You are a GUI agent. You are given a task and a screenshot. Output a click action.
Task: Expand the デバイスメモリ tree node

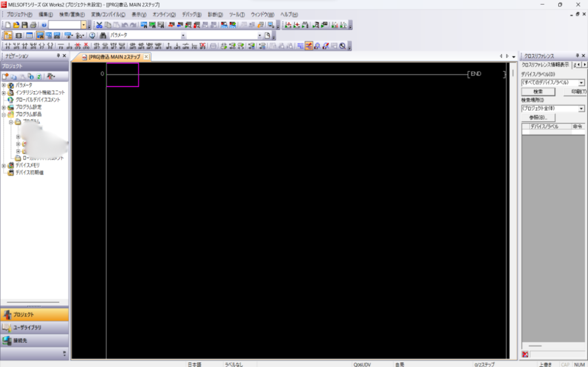(x=4, y=165)
